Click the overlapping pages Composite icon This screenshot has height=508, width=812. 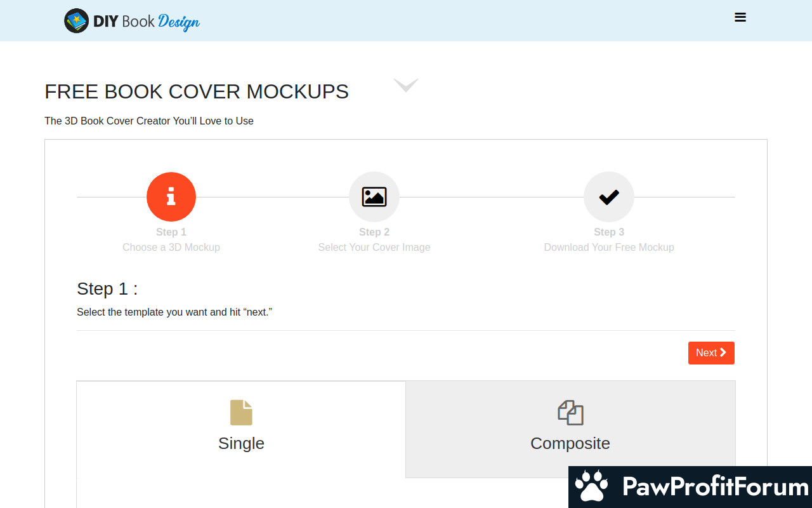(x=570, y=413)
